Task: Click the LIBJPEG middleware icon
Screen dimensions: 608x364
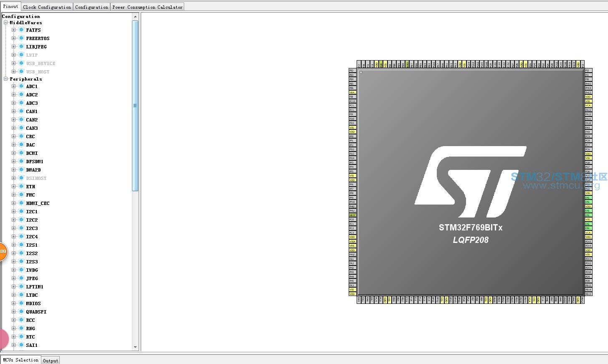Action: 21,47
